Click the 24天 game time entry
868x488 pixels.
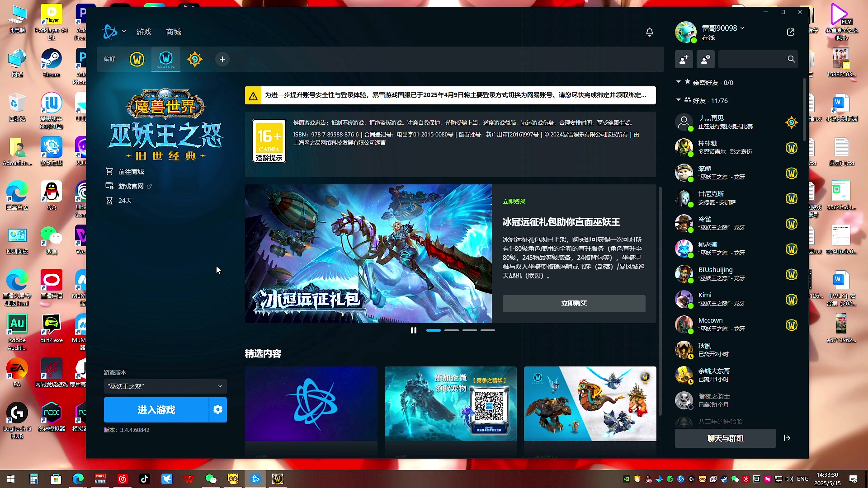tap(125, 201)
